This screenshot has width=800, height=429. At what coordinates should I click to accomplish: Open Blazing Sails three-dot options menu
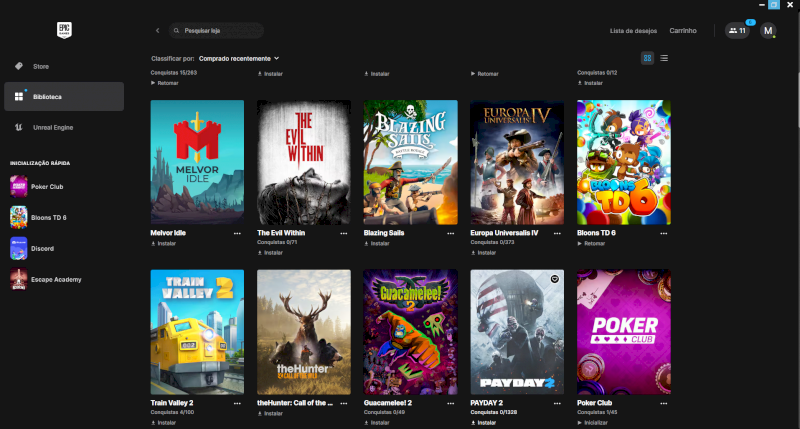click(x=451, y=234)
